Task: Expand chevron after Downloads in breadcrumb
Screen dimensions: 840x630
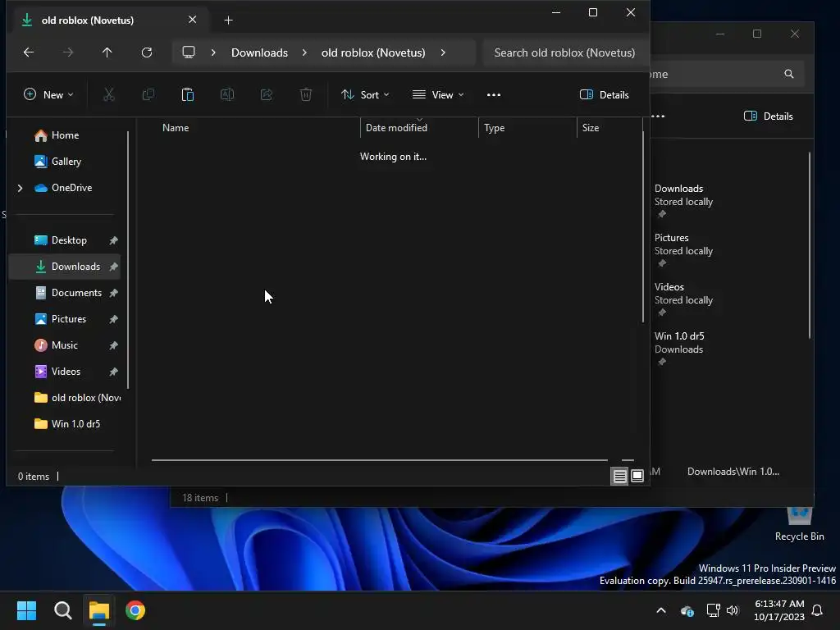Action: [304, 52]
